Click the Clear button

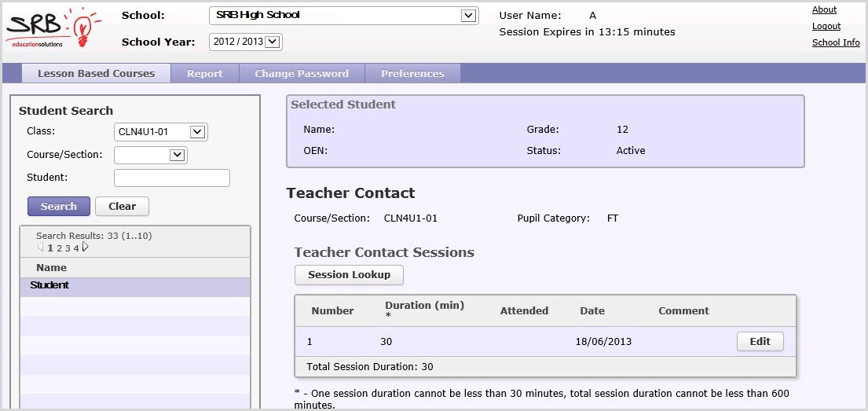122,207
